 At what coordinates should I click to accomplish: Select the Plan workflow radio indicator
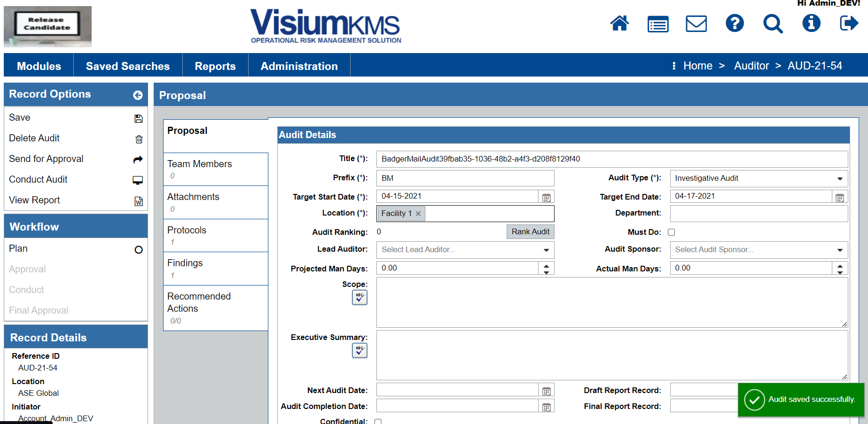139,250
